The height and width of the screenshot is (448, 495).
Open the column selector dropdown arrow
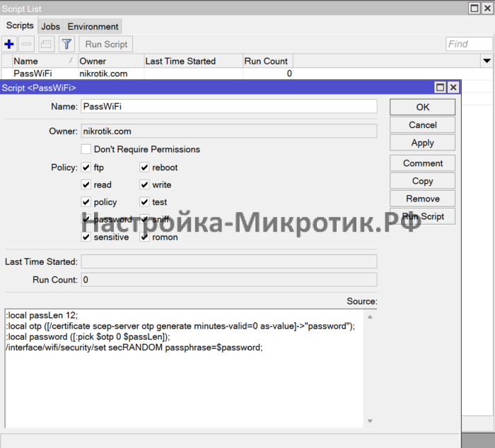(487, 61)
